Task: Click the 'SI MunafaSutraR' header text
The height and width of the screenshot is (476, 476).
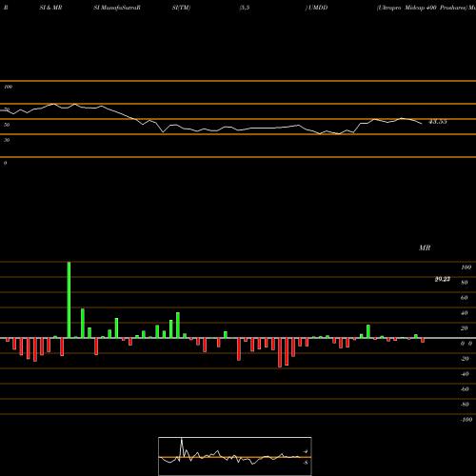Action: (117, 8)
